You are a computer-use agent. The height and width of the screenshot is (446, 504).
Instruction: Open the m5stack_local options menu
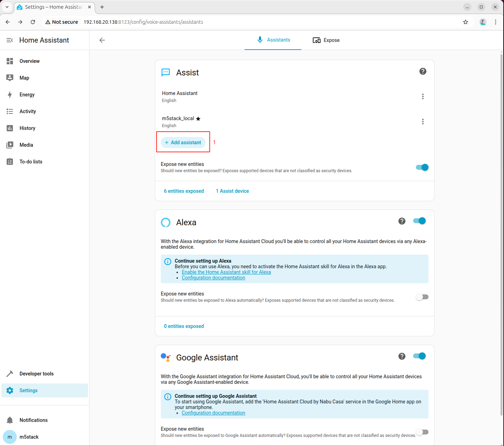tap(423, 122)
